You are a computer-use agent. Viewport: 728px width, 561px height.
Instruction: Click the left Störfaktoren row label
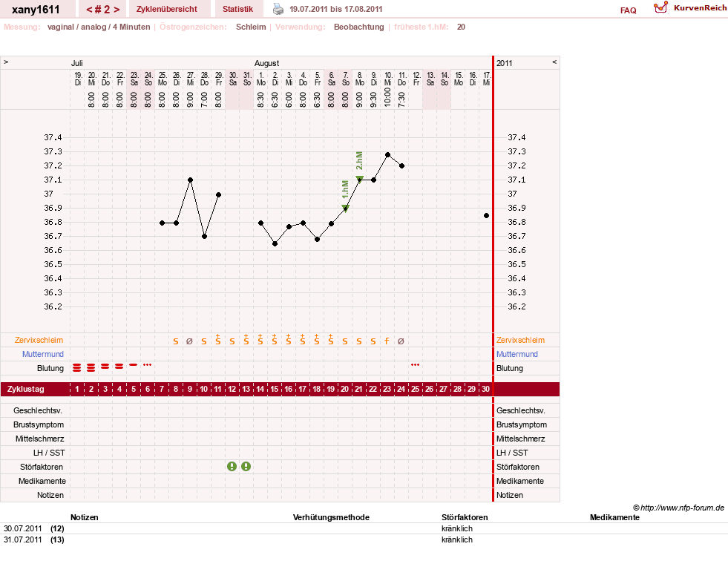pos(42,467)
